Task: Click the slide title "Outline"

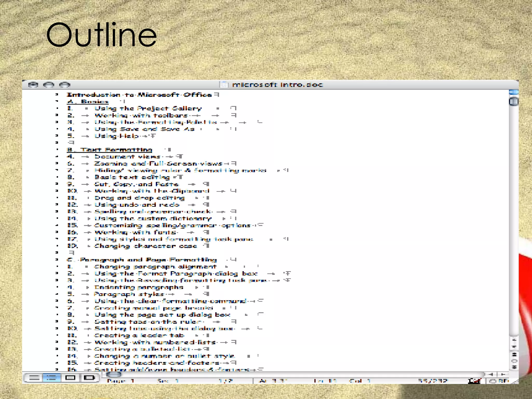Action: click(102, 35)
